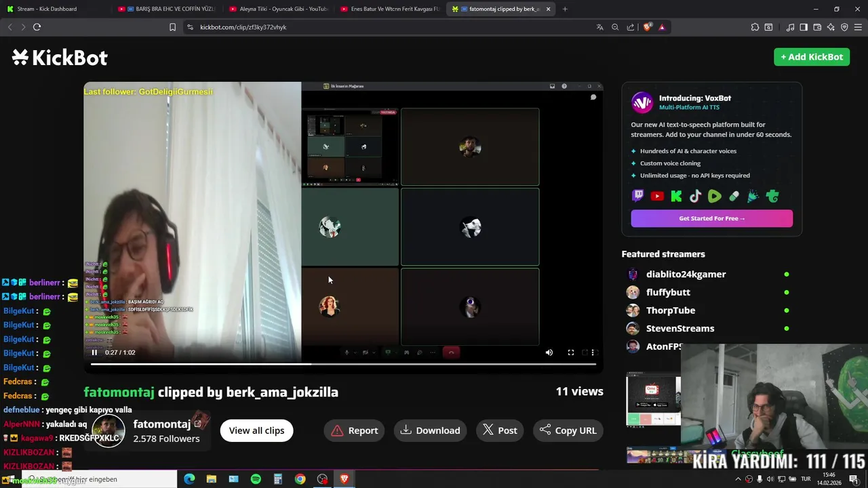Open Calculator from the taskbar
868x488 pixels.
(x=278, y=479)
